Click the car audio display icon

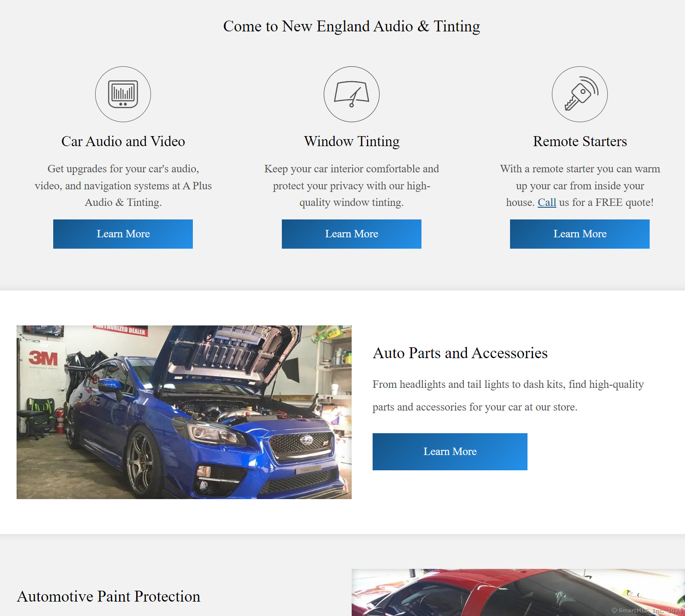[123, 94]
